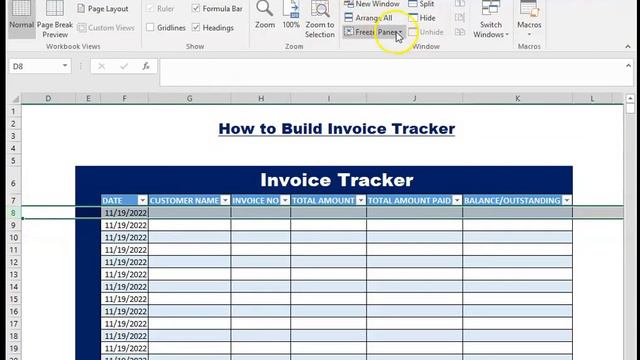Select column K header
Viewport: 640px width, 360px height.
(518, 98)
